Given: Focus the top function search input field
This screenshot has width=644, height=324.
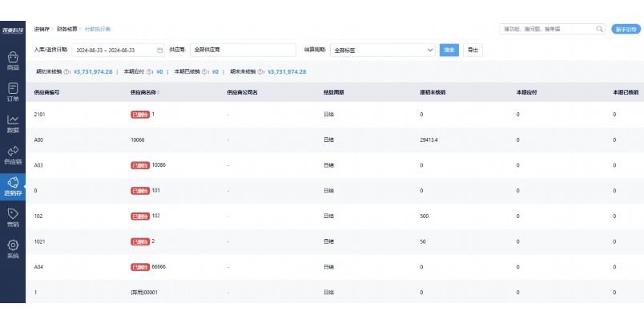Looking at the screenshot, I should click(548, 29).
